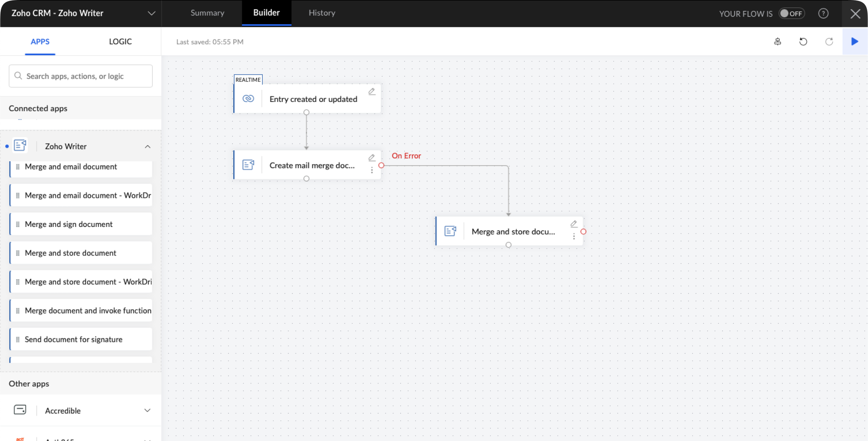Switch to the Summary tab
The width and height of the screenshot is (868, 441).
point(207,13)
